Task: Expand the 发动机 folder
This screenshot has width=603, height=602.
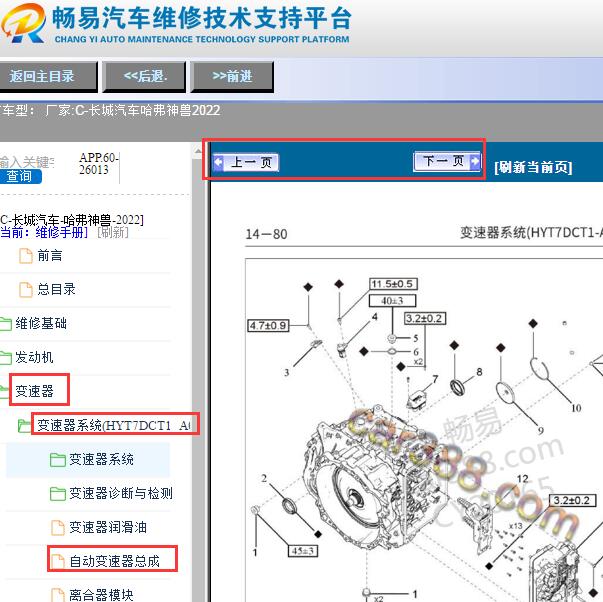Action: coord(34,357)
